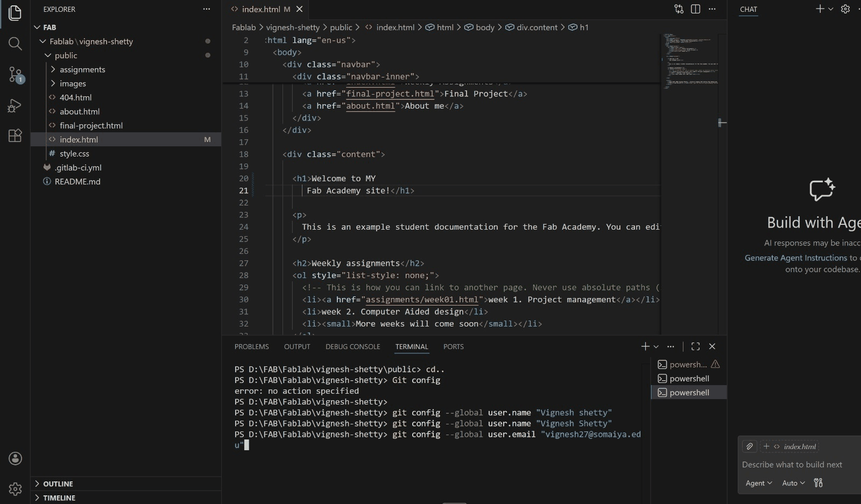The height and width of the screenshot is (504, 861).
Task: Switch to the DEBUG CONSOLE tab
Action: pyautogui.click(x=352, y=347)
